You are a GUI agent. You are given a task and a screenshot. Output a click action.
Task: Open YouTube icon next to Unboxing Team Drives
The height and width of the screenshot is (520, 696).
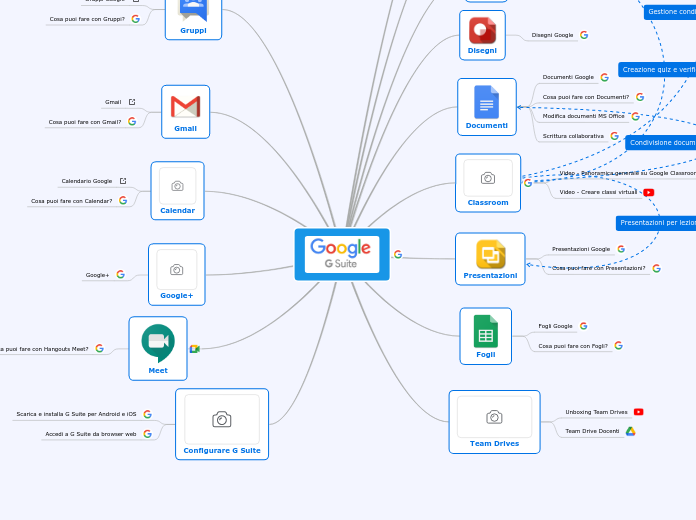[638, 412]
